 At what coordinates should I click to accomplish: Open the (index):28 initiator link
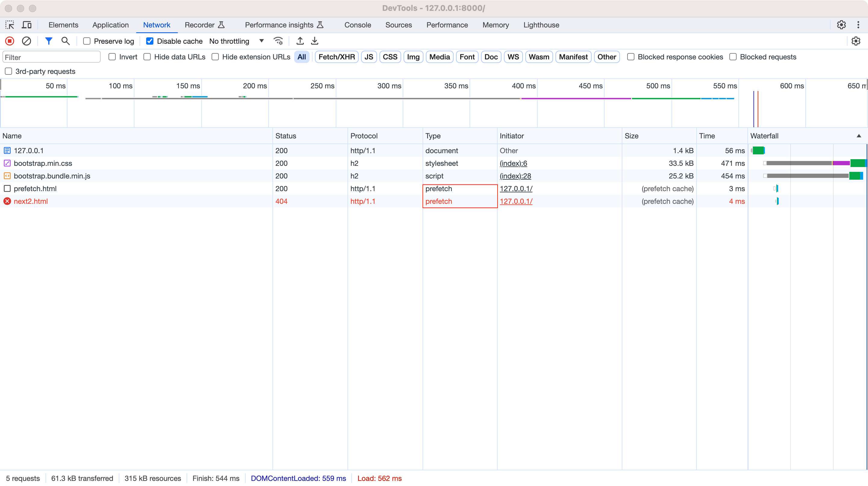(x=515, y=176)
